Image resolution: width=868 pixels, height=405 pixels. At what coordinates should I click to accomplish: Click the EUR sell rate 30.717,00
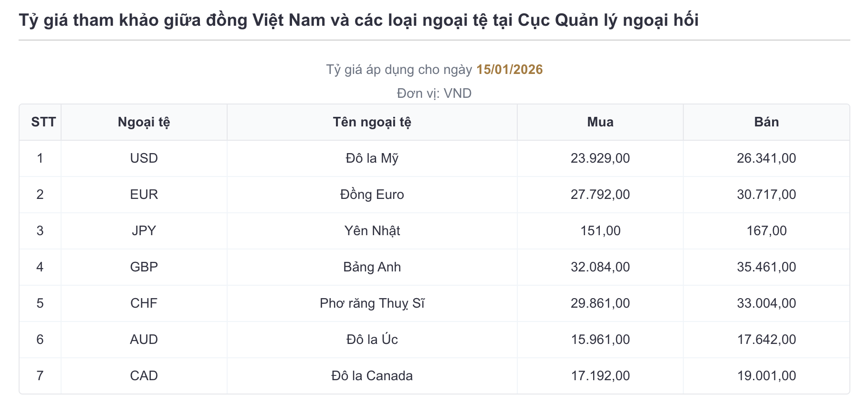[x=766, y=195]
